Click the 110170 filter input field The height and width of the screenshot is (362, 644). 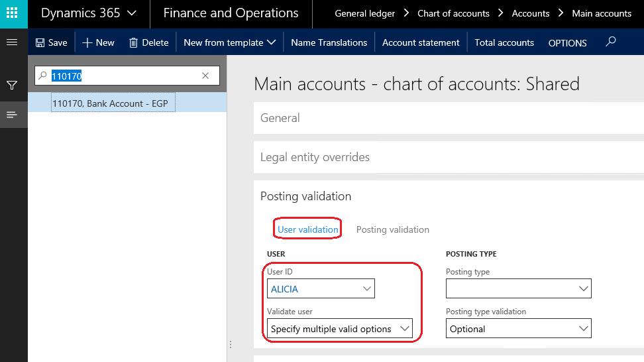pos(127,76)
